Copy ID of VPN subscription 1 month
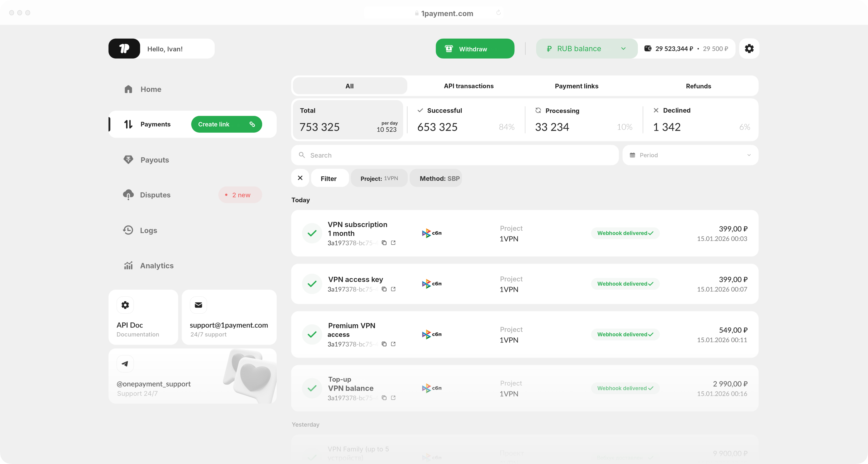 tap(384, 243)
